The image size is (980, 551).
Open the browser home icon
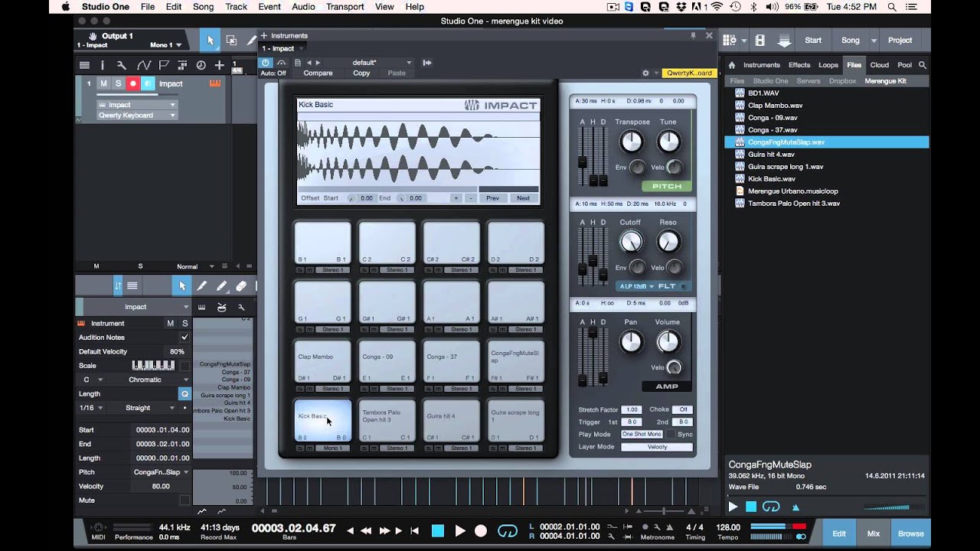pyautogui.click(x=732, y=65)
